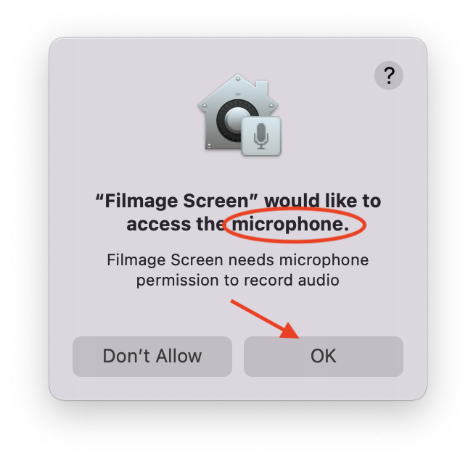Image resolution: width=476 pixels, height=461 pixels.
Task: Open help via the question mark button
Action: (389, 75)
